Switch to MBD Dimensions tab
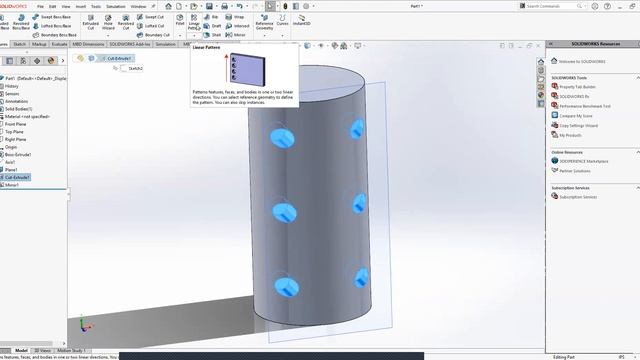This screenshot has width=640, height=360. (x=88, y=44)
